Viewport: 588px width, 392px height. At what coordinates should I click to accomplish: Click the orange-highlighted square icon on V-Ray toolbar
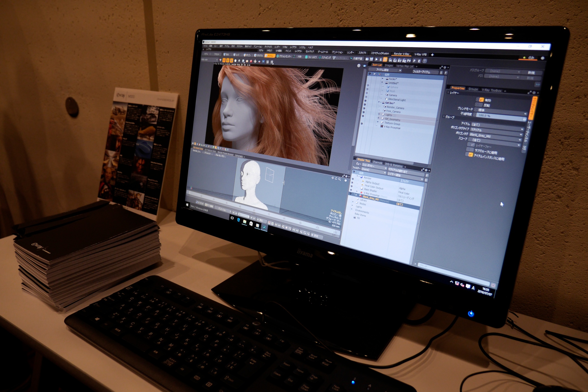click(385, 60)
